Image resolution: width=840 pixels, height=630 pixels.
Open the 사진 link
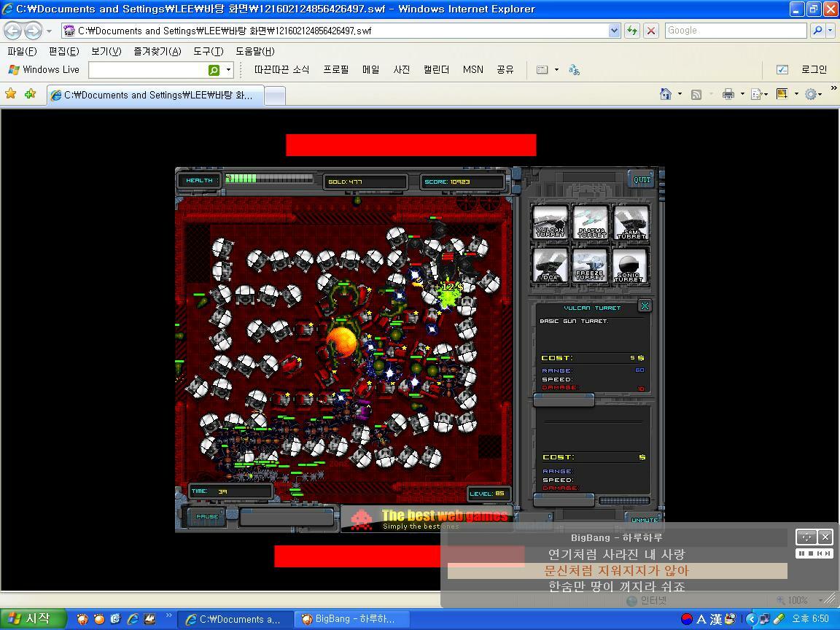pyautogui.click(x=401, y=70)
